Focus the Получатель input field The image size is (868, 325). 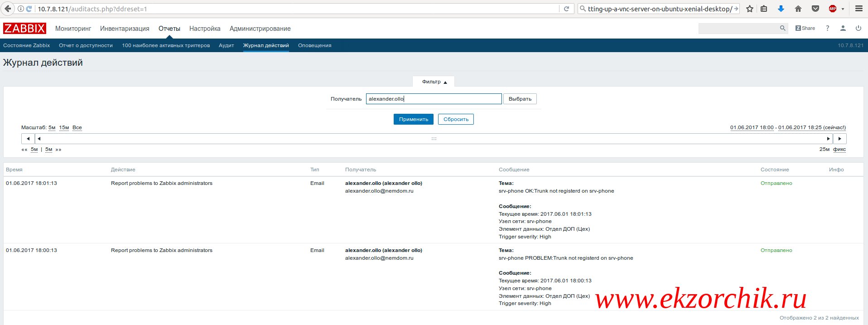click(x=433, y=99)
